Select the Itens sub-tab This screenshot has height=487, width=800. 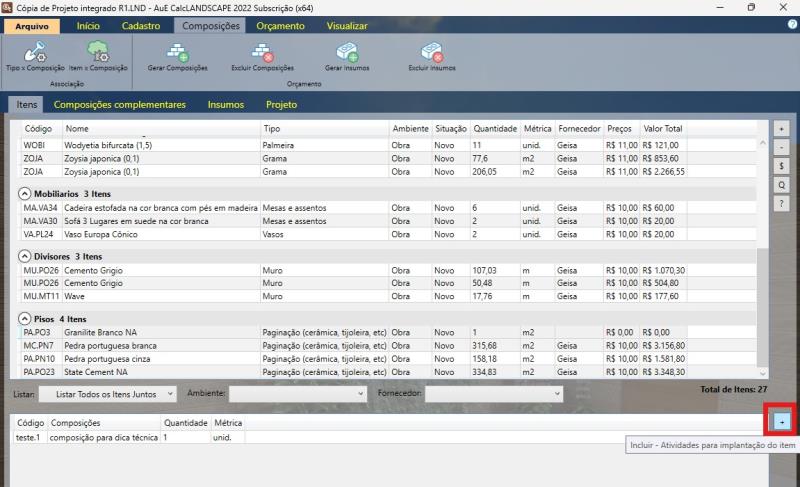point(27,105)
